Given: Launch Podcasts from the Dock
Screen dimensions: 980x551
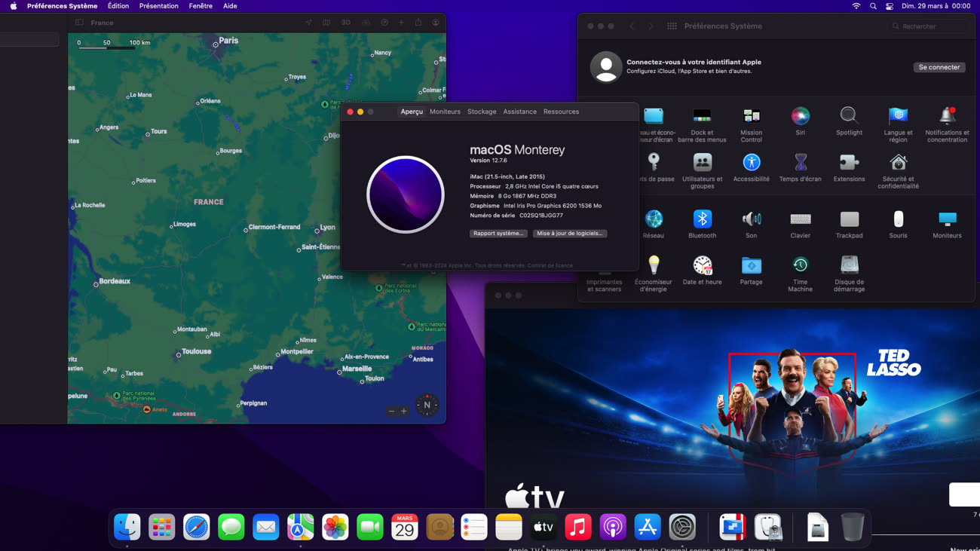Looking at the screenshot, I should pos(612,528).
